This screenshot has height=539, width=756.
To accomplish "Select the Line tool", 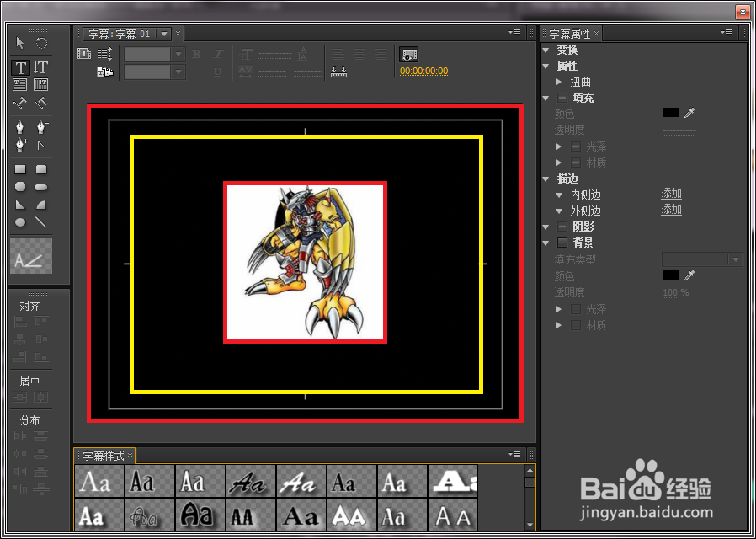I will [41, 221].
